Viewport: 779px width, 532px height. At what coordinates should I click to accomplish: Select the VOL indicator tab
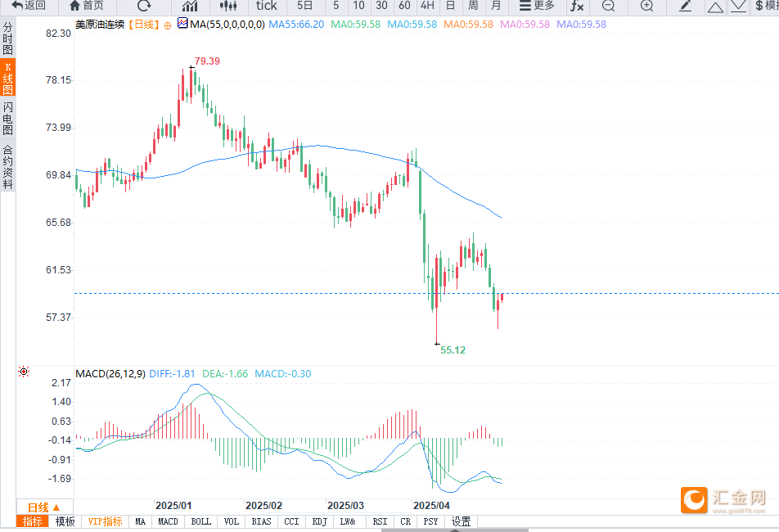[232, 521]
